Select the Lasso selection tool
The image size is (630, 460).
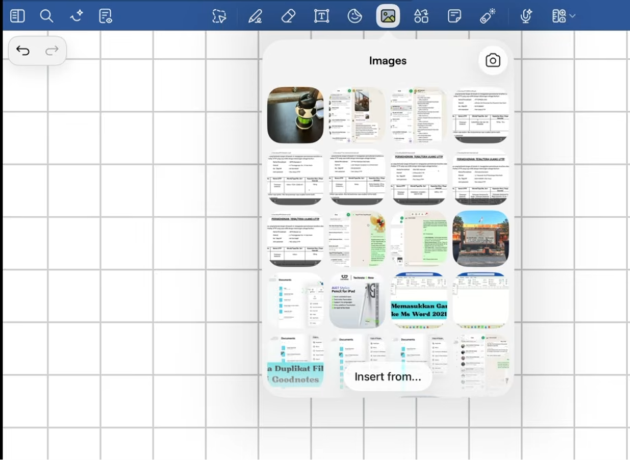click(219, 16)
